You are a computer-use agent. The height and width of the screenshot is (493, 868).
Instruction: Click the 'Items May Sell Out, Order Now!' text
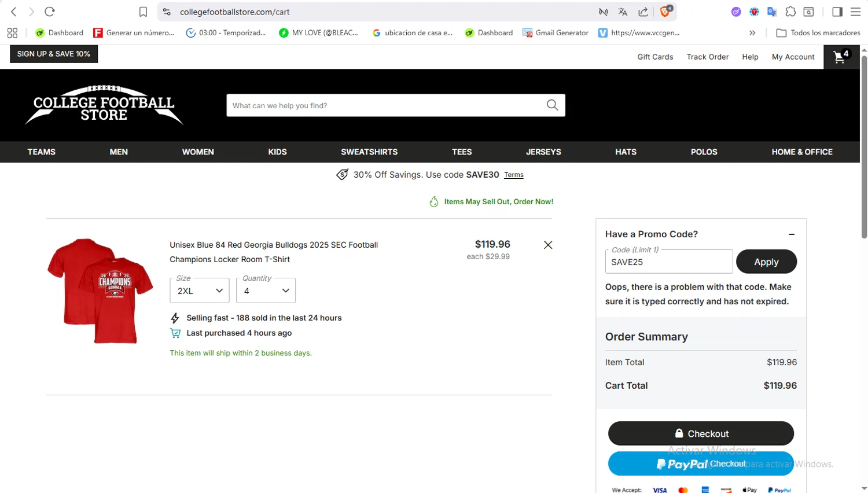[x=498, y=202]
